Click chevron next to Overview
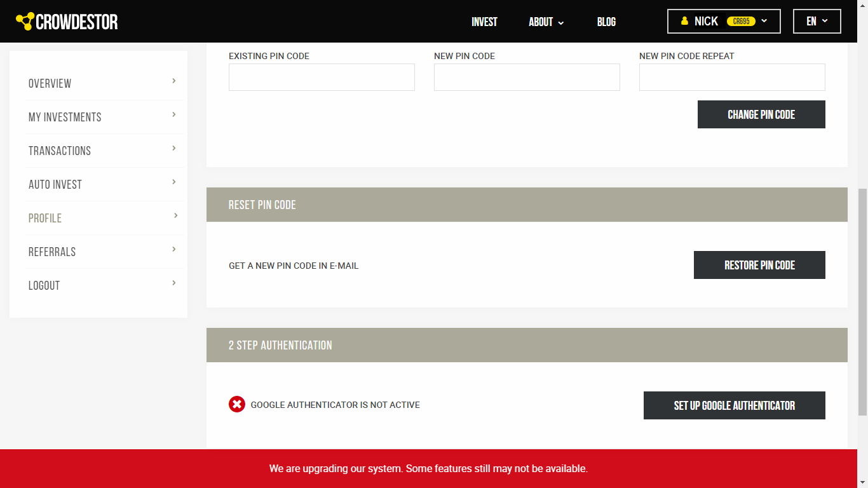 click(174, 81)
